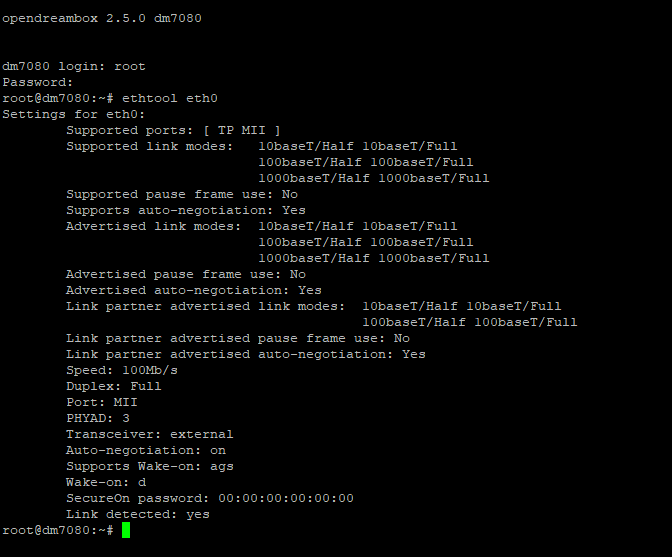The width and height of the screenshot is (672, 557).
Task: Click "Advertised pause frame use: No" line
Action: click(x=186, y=274)
